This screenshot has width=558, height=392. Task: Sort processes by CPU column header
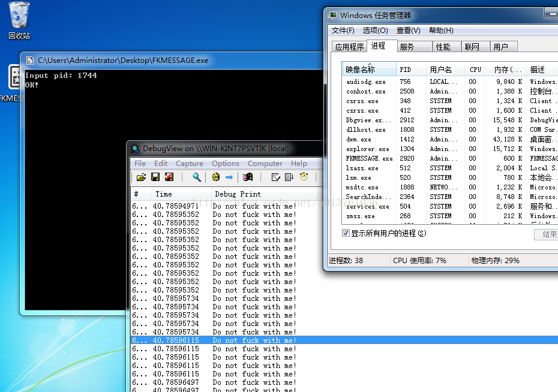coord(475,70)
